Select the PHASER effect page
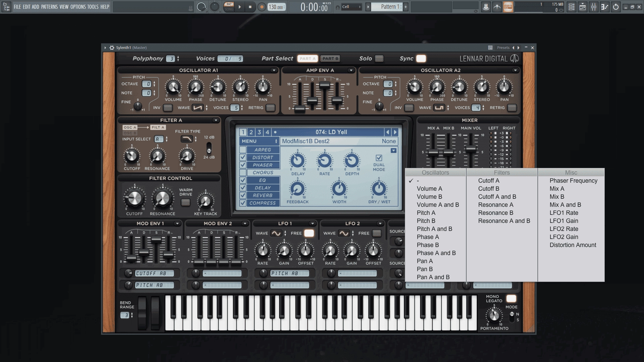This screenshot has height=362, width=644. click(263, 165)
